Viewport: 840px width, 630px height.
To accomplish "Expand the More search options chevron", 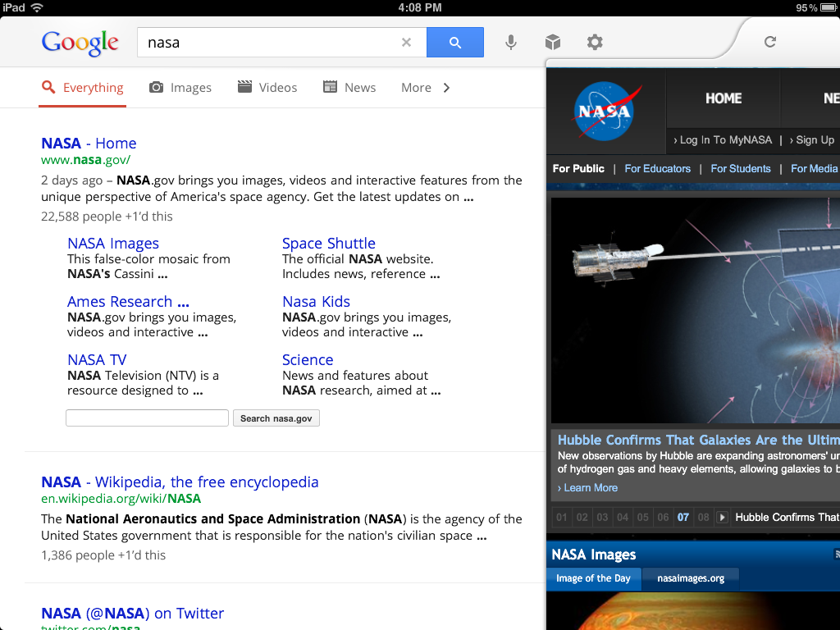I will pyautogui.click(x=446, y=88).
